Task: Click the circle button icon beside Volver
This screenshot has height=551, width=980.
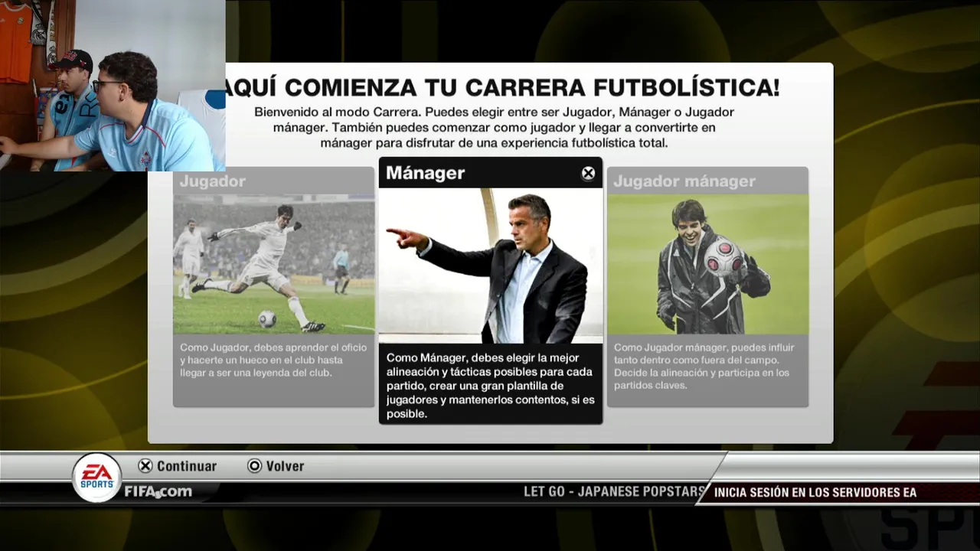Action: (x=254, y=466)
